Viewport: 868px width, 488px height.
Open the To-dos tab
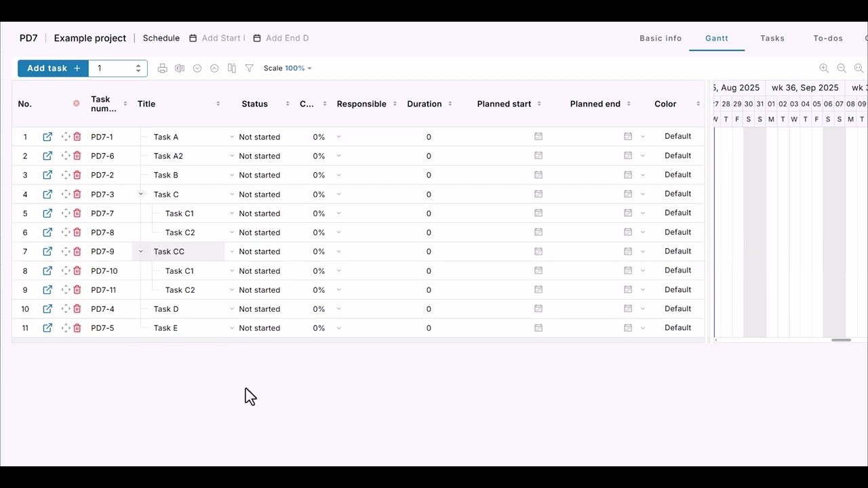[x=828, y=39]
